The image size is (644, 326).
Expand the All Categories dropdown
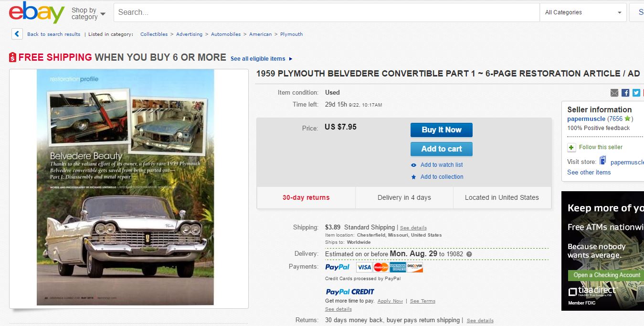583,12
